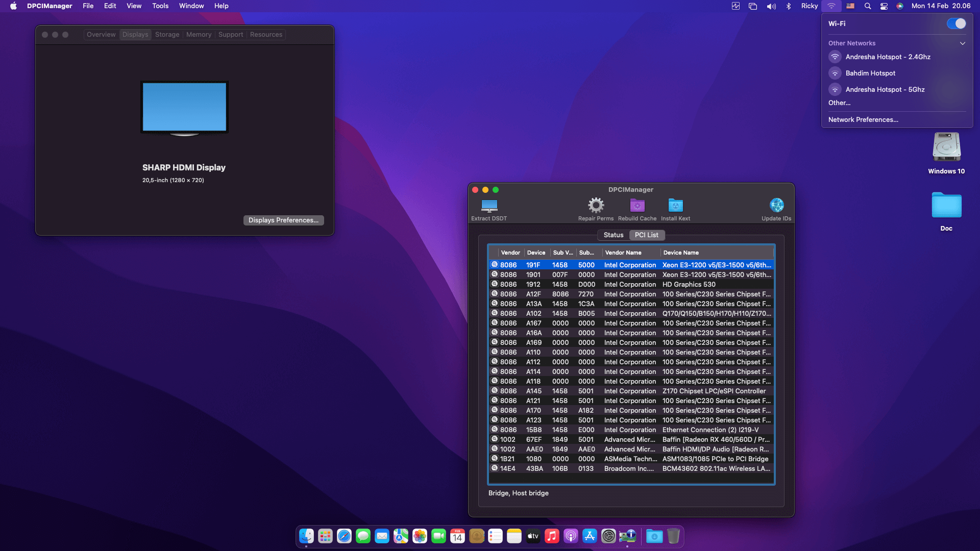The width and height of the screenshot is (980, 551).
Task: Open Control Center in the menu bar
Action: point(884,6)
